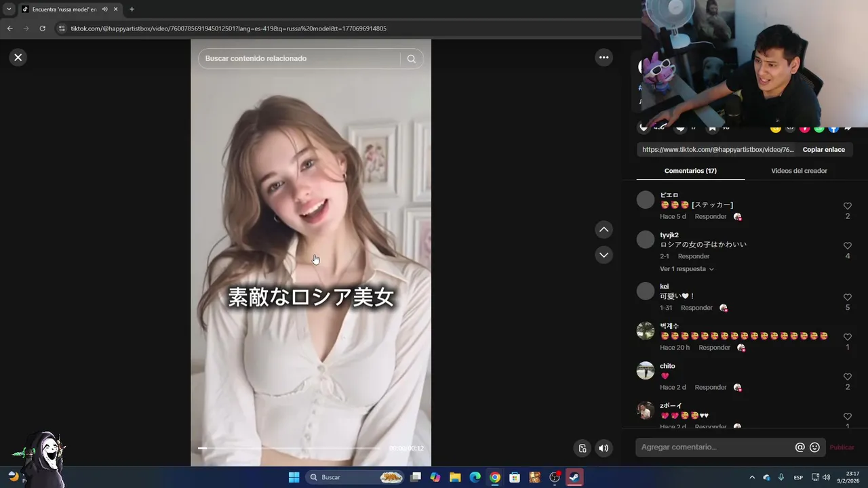Click Responder under tyvjk2's comment
Screen dimensions: 868x488
tap(694, 256)
